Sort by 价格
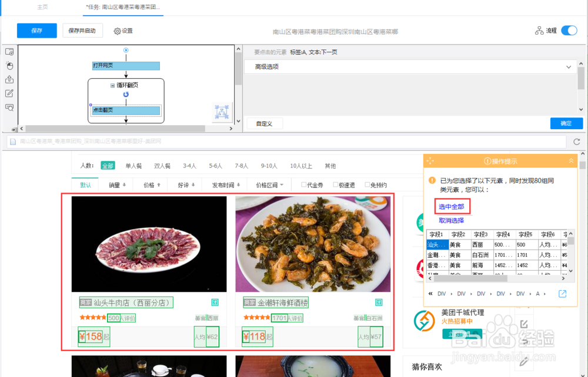This screenshot has height=377, width=588. point(152,185)
